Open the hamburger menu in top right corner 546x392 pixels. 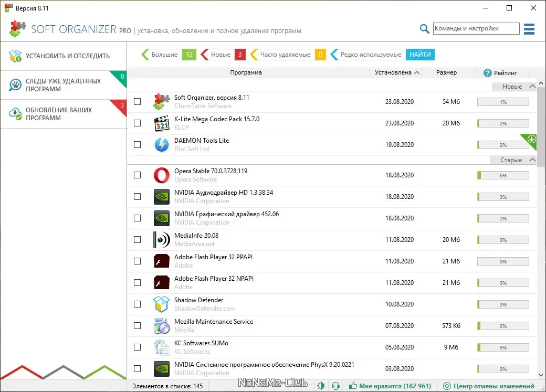pos(529,29)
